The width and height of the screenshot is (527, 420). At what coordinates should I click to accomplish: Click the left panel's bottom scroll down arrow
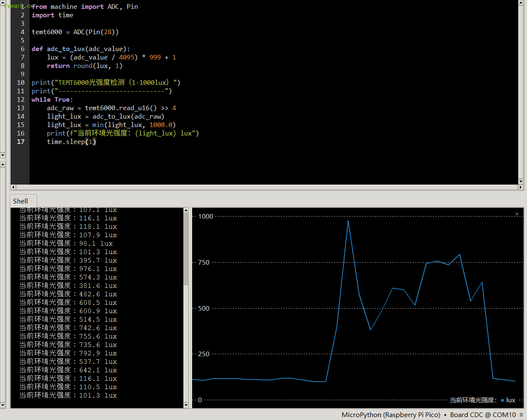(3, 405)
